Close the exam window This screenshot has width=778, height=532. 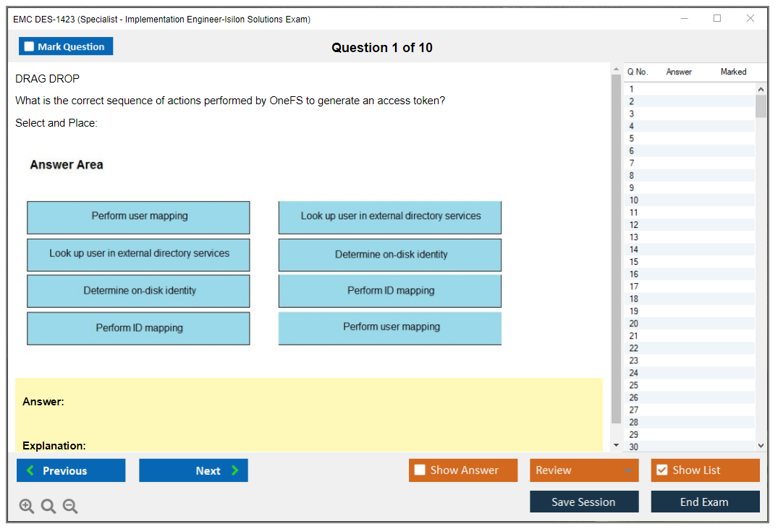click(750, 19)
